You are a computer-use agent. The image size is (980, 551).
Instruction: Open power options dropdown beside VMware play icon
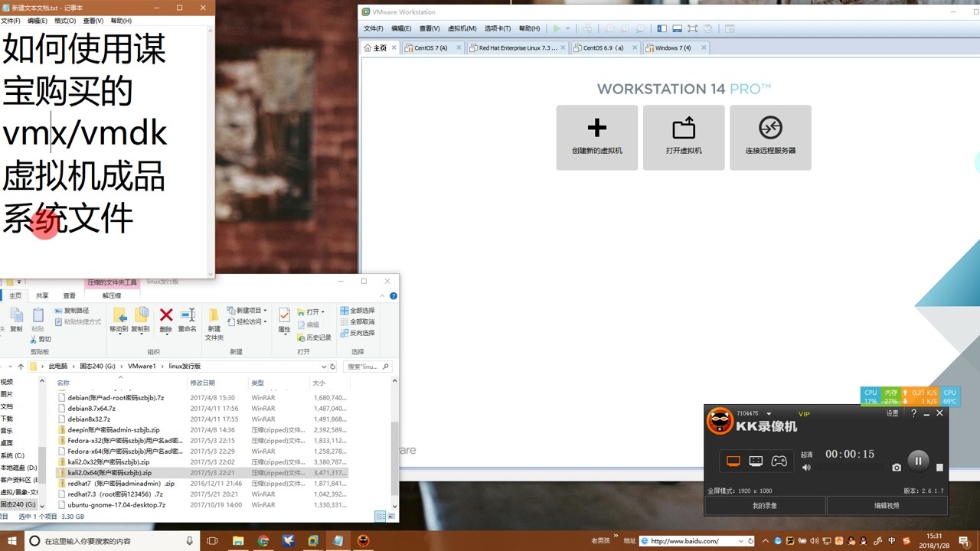(x=567, y=28)
